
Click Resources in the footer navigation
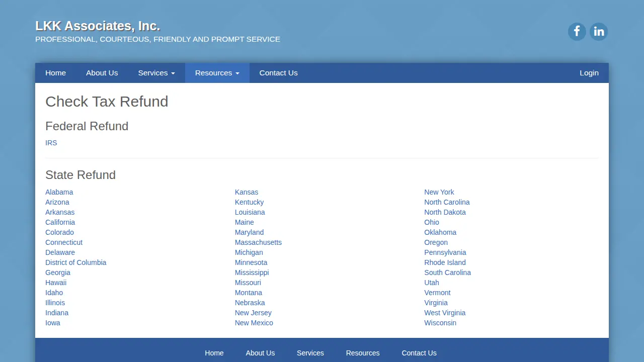[363, 353]
